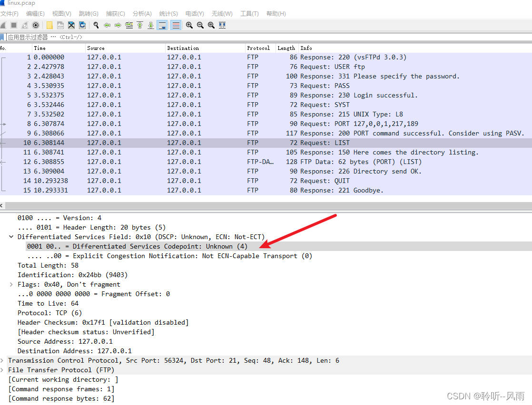This screenshot has height=405, width=532.
Task: Jump to first packet icon
Action: [x=140, y=25]
